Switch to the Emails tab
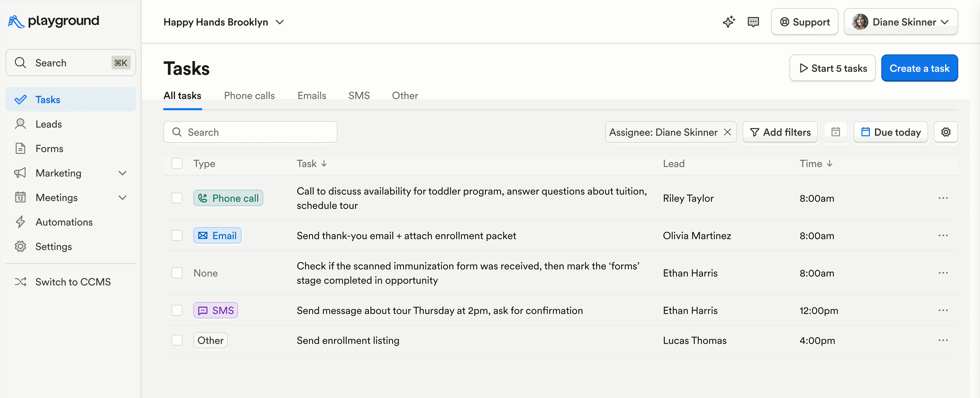The height and width of the screenshot is (398, 980). point(311,95)
